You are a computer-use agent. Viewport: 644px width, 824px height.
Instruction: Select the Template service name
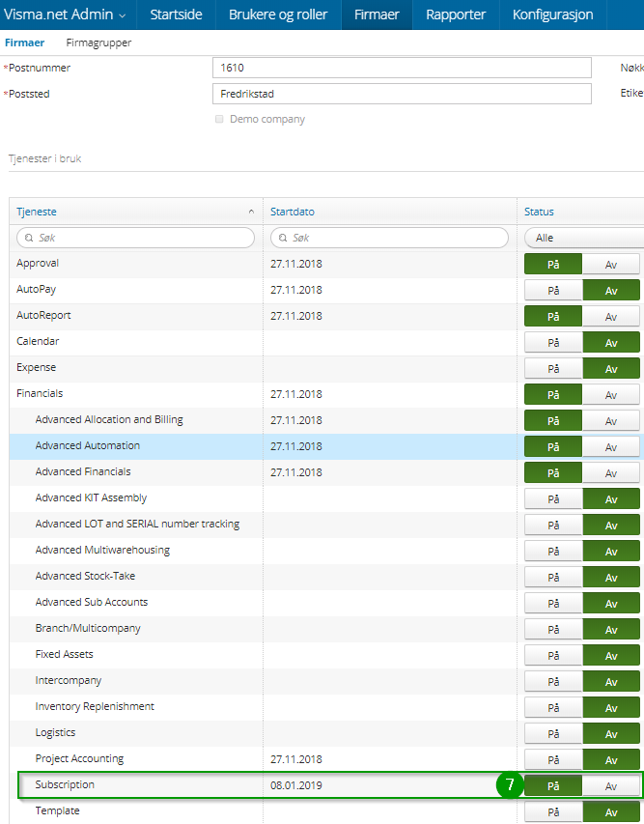click(57, 810)
